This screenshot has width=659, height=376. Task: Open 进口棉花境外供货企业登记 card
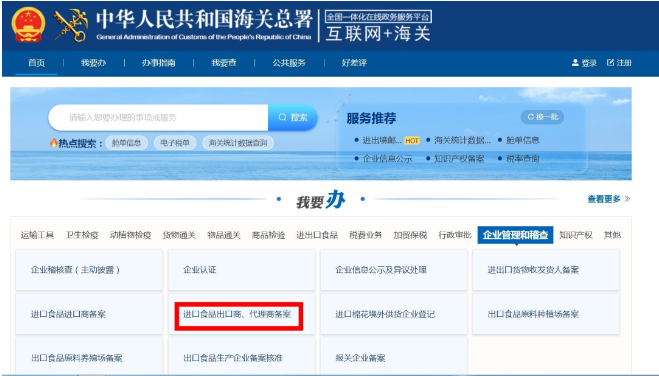click(x=394, y=314)
